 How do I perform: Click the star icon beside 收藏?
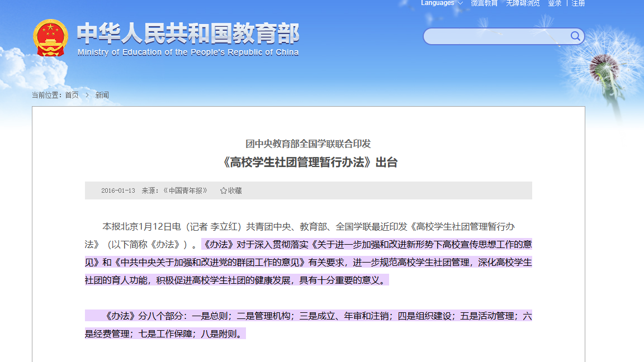[224, 190]
